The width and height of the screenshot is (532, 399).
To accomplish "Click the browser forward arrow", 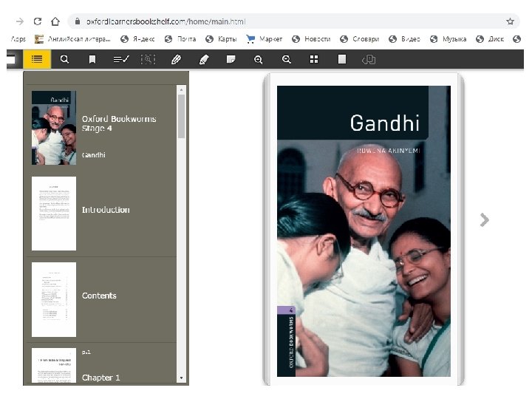I will tap(20, 21).
